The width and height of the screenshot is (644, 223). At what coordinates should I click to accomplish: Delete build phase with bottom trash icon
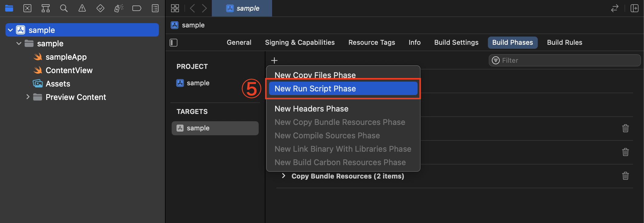click(625, 176)
